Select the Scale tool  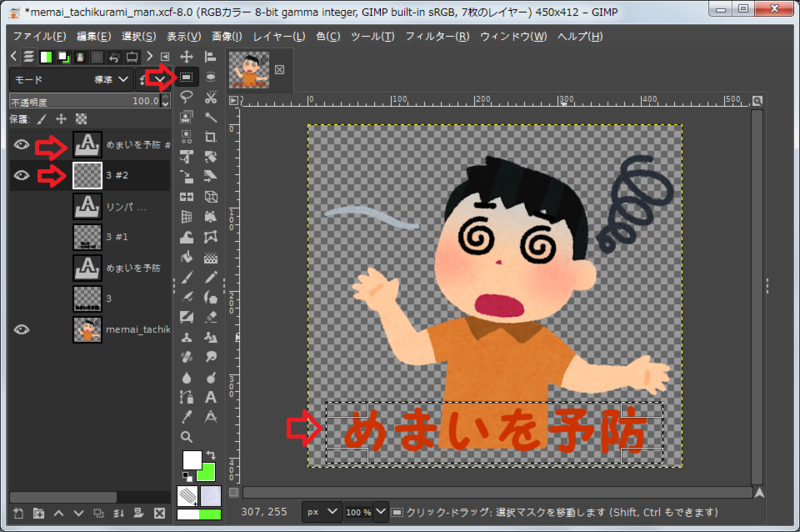click(x=187, y=176)
